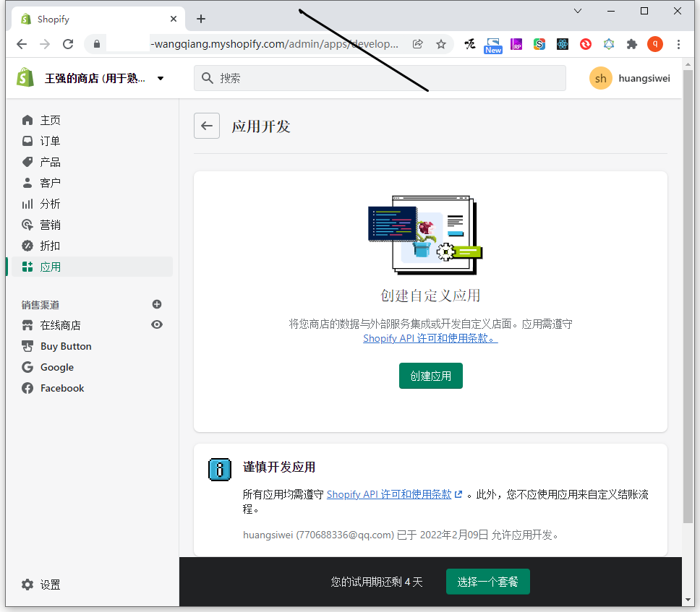Click the Facebook channel icon
This screenshot has width=700, height=612.
(27, 388)
